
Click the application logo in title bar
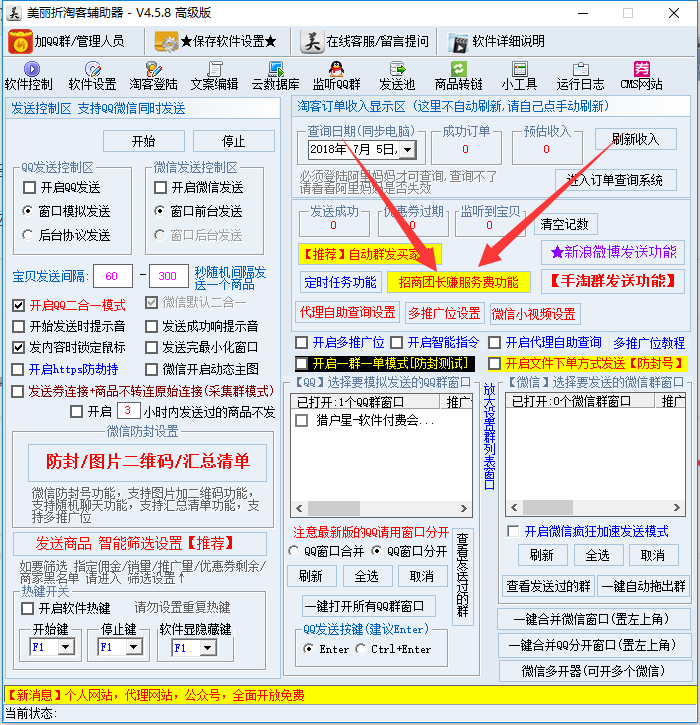coord(14,13)
